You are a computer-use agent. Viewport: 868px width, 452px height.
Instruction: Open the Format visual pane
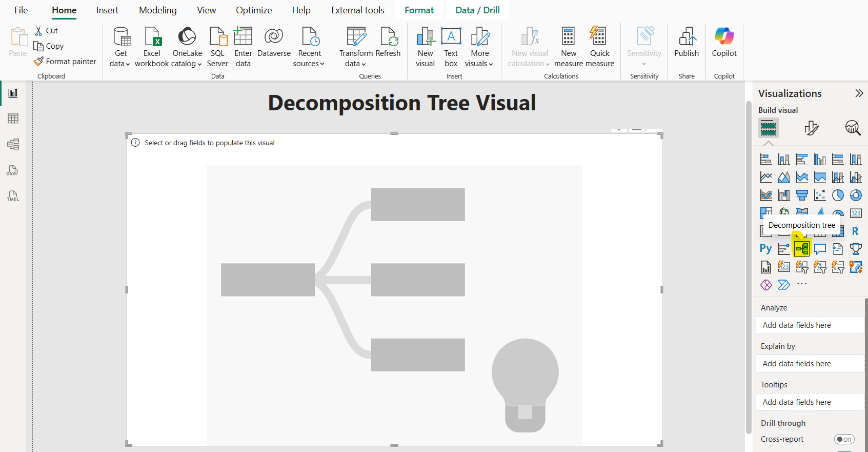811,128
